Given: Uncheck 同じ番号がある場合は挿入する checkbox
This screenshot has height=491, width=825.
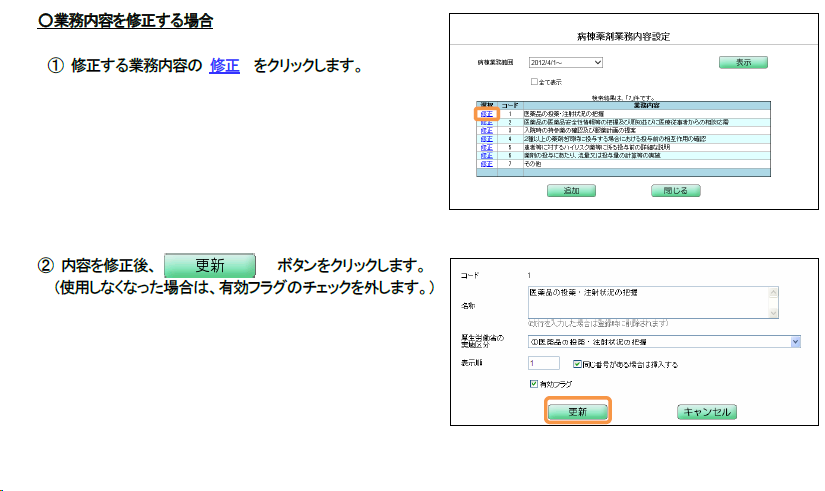Looking at the screenshot, I should (577, 364).
